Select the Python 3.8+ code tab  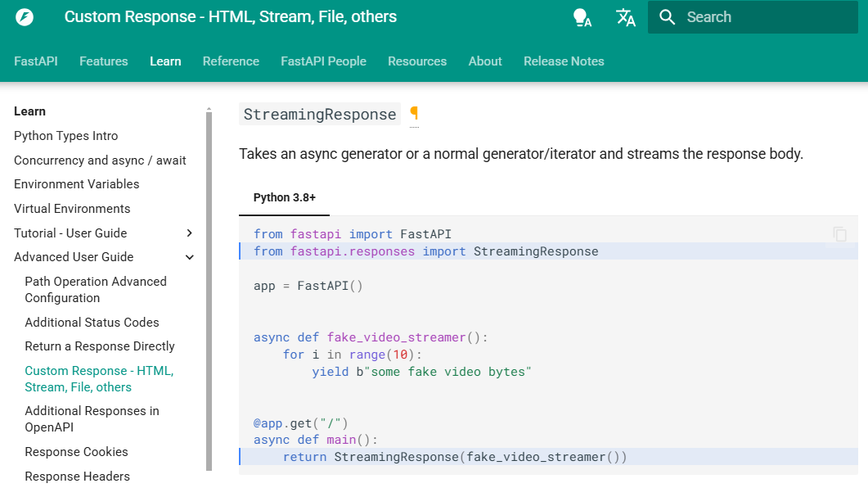coord(284,198)
